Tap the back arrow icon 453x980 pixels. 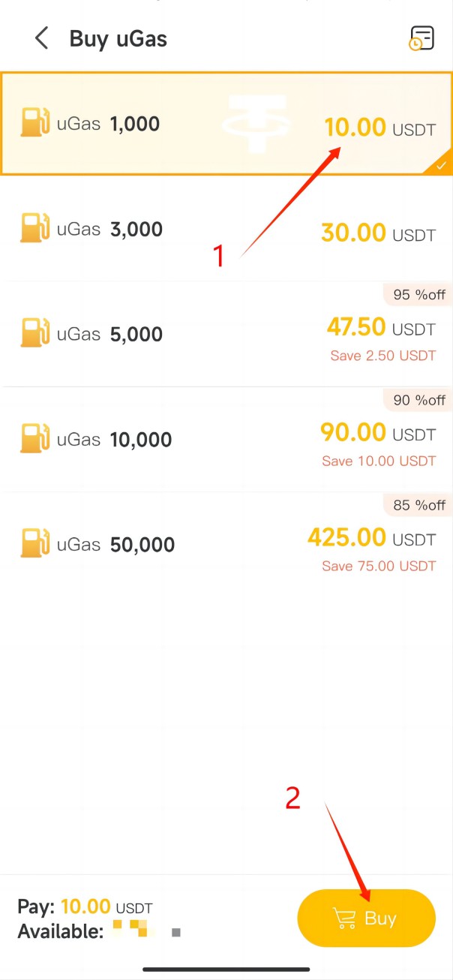42,38
